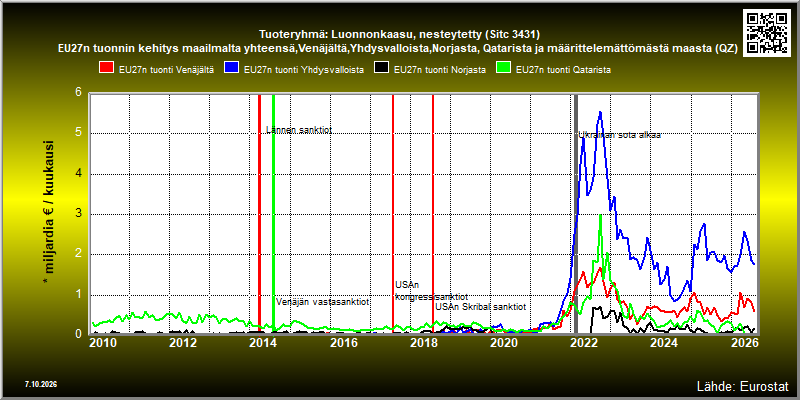800x400 pixels.
Task: Click the 2022 tick on the x-axis
Action: [582, 342]
